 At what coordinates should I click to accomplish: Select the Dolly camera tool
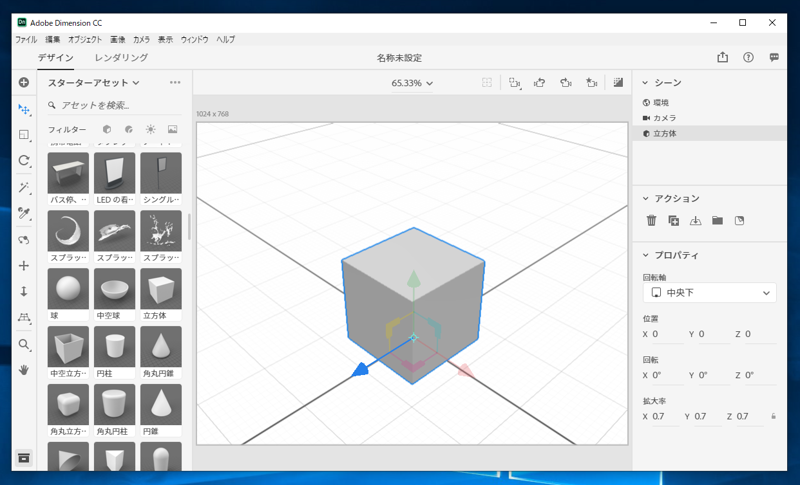(24, 291)
